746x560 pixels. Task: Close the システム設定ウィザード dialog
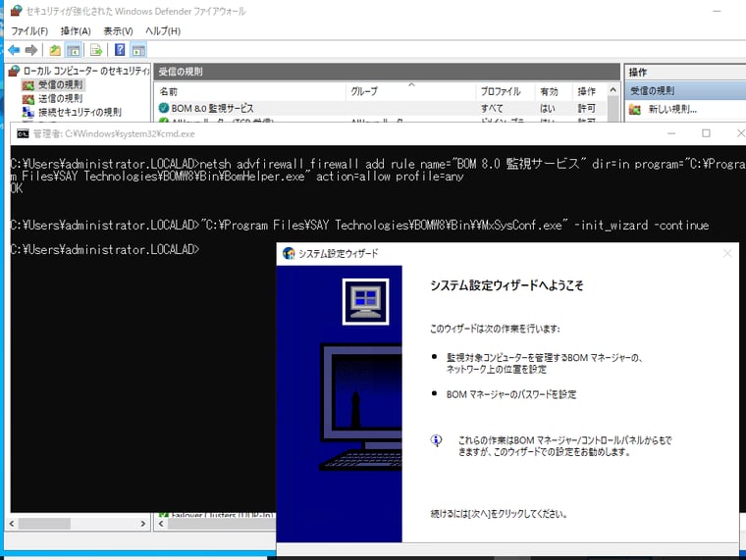[727, 253]
